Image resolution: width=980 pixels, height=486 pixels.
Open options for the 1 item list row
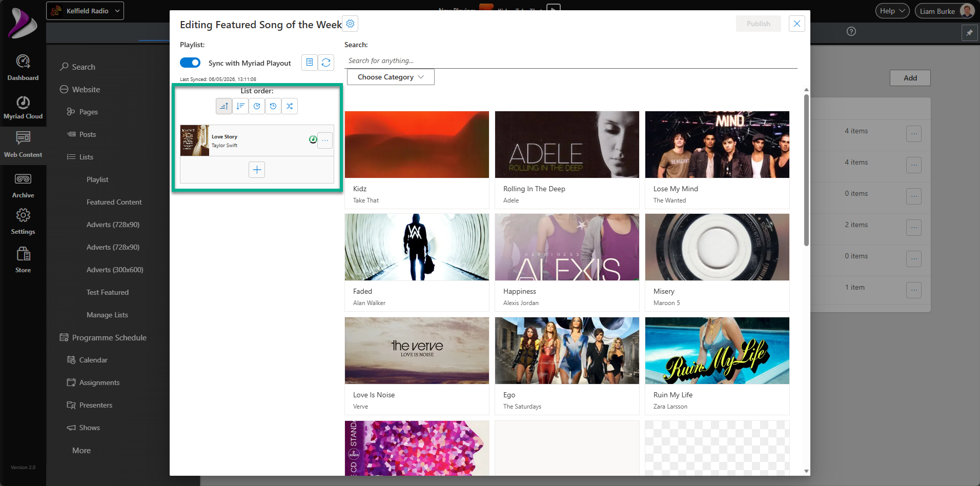(x=914, y=290)
